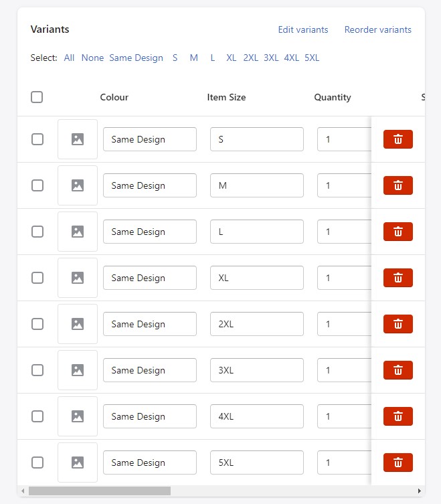Select variants with size M link
This screenshot has height=504, width=441.
coord(194,58)
